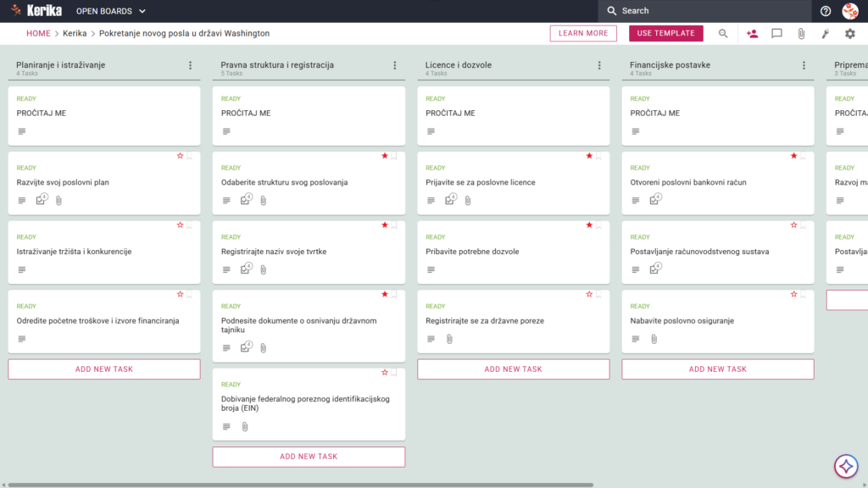Screen dimensions: 868x488
Task: Add new task in Financijske postavke
Action: (x=718, y=369)
